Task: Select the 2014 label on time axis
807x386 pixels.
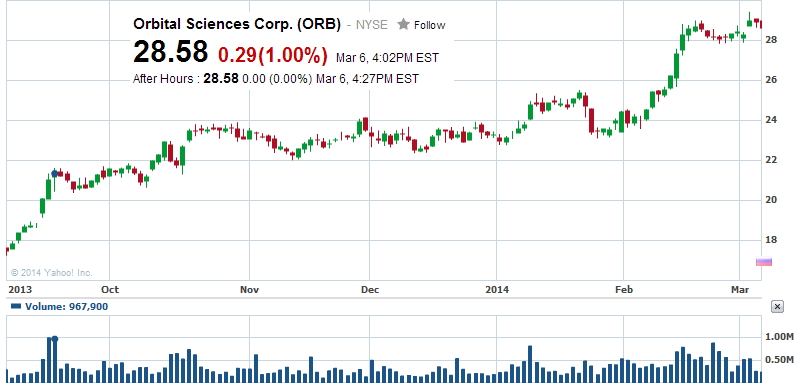Action: click(497, 290)
